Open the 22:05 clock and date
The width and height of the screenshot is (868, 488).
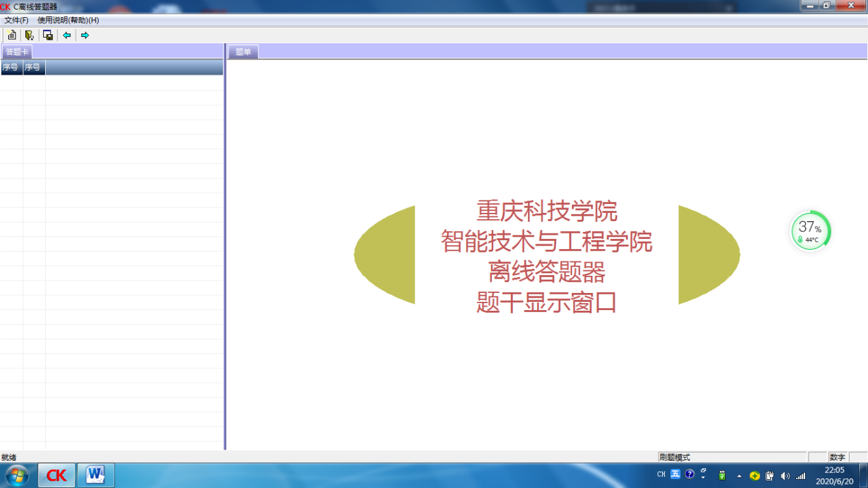[834, 476]
